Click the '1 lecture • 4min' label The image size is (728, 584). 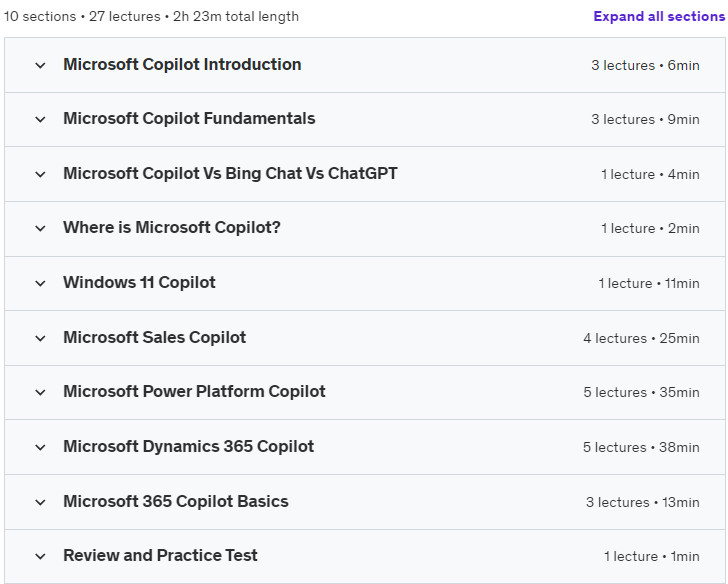pyautogui.click(x=650, y=175)
